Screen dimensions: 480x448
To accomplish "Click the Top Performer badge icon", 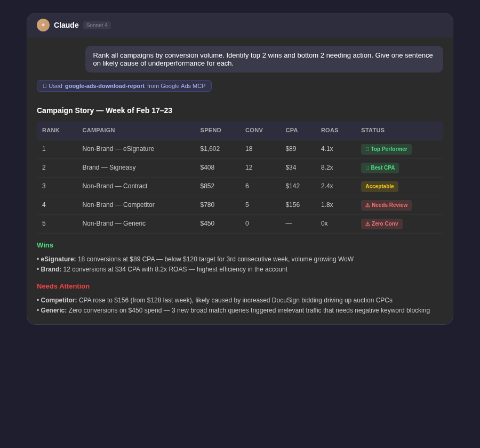I will 367,149.
